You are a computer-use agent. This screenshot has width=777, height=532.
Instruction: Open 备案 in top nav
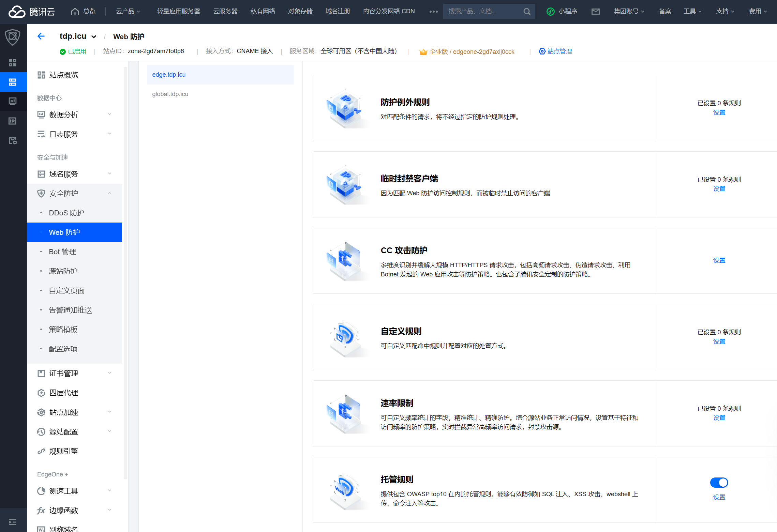point(665,12)
